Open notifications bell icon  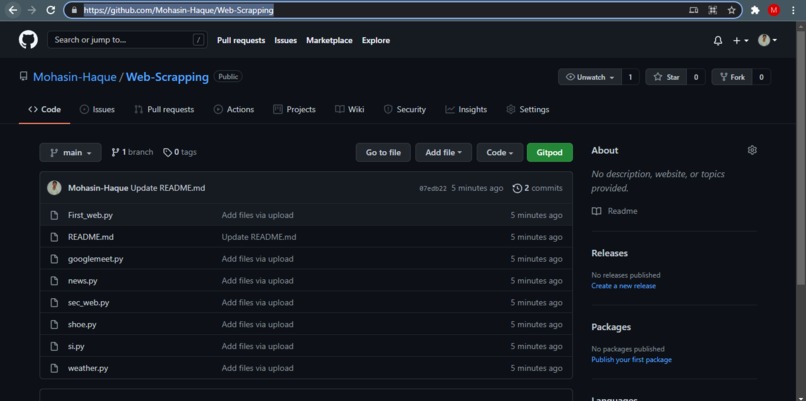pyautogui.click(x=718, y=41)
